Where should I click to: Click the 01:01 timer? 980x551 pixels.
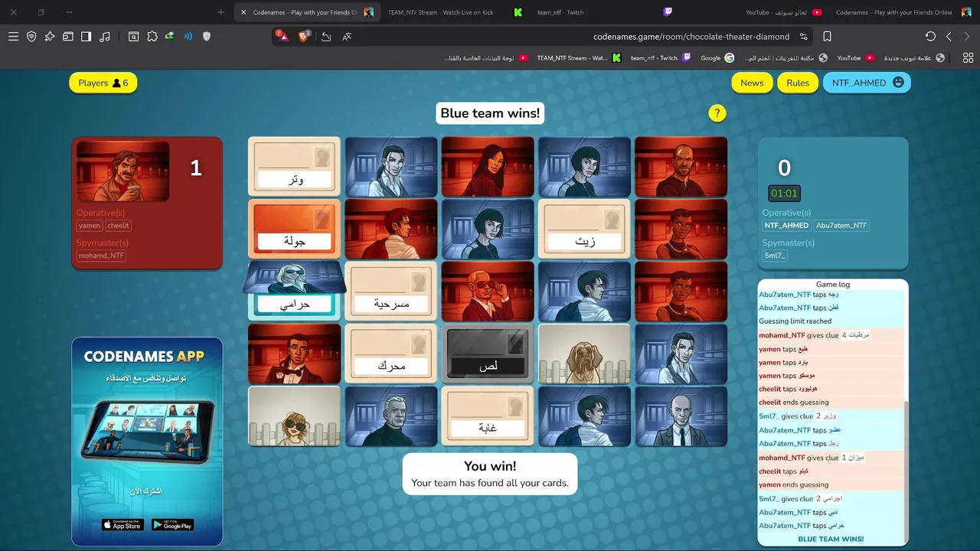point(784,194)
